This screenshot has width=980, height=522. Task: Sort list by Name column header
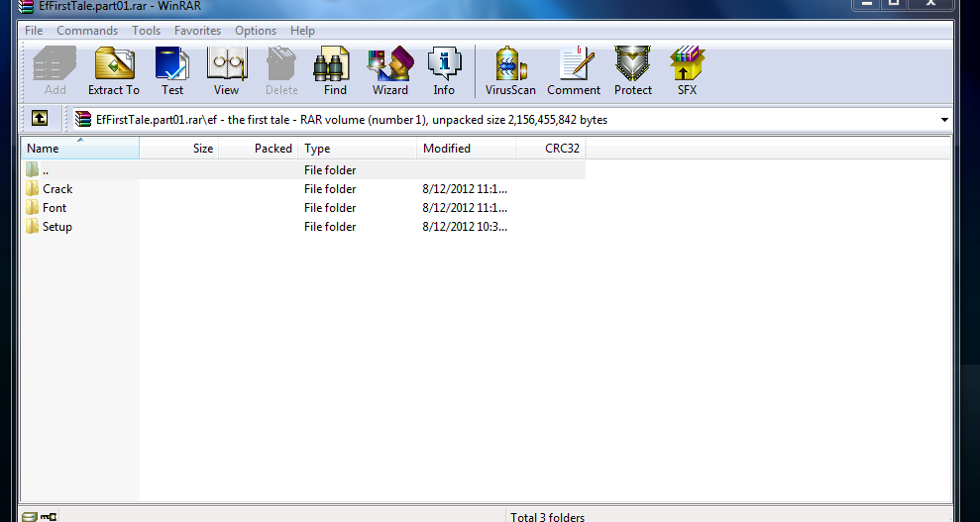coord(79,149)
